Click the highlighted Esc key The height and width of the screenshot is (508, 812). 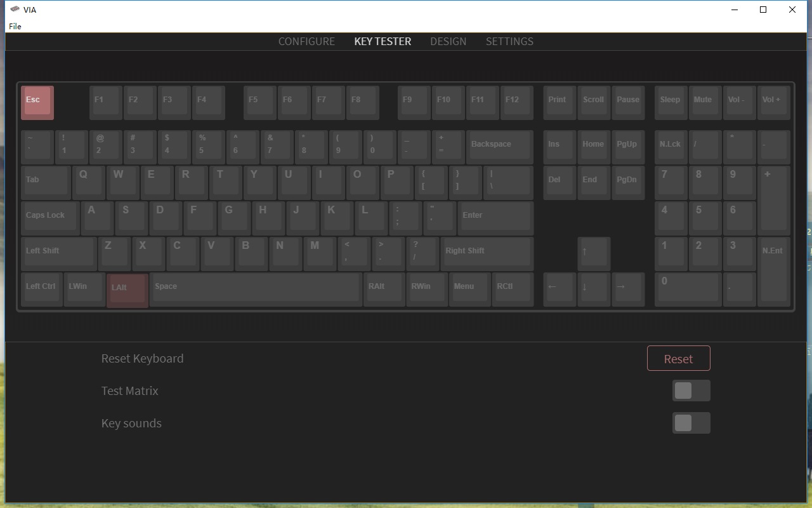37,103
